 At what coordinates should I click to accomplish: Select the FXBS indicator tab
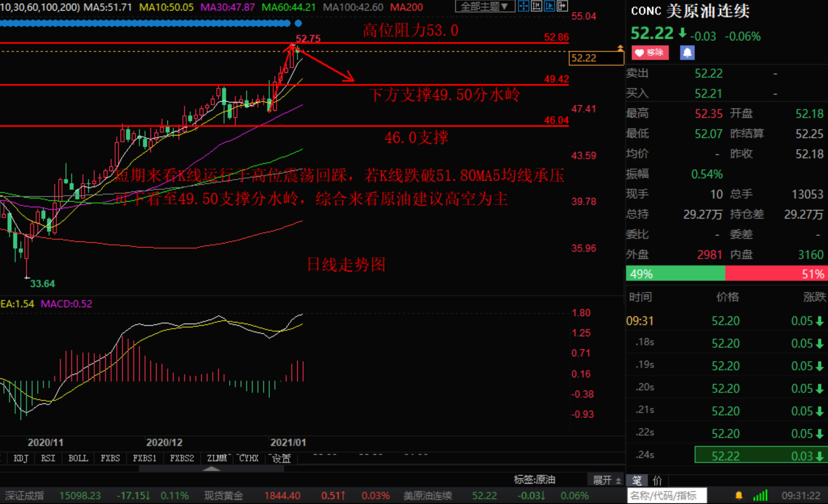(x=110, y=458)
